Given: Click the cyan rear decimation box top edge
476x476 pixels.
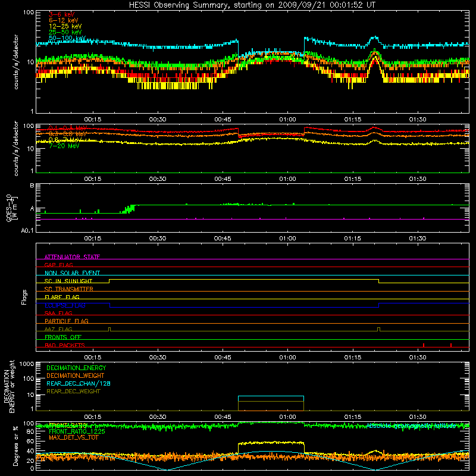Looking at the screenshot, I should pyautogui.click(x=271, y=396).
